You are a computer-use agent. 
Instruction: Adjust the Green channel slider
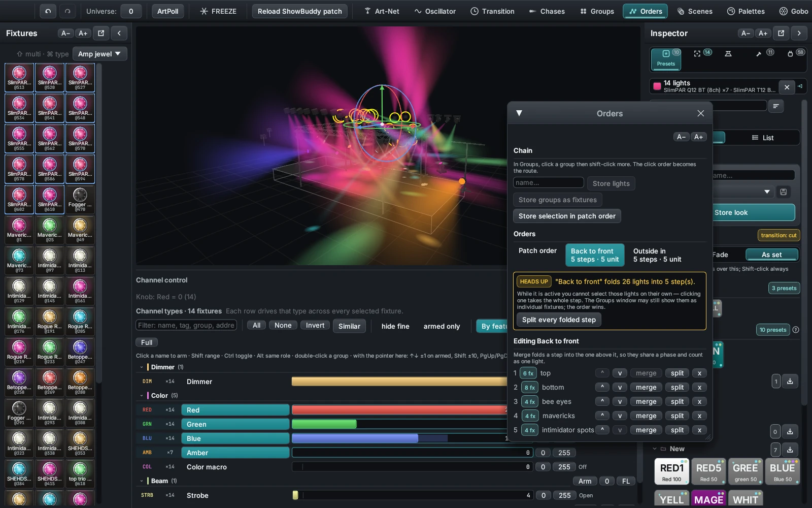399,424
